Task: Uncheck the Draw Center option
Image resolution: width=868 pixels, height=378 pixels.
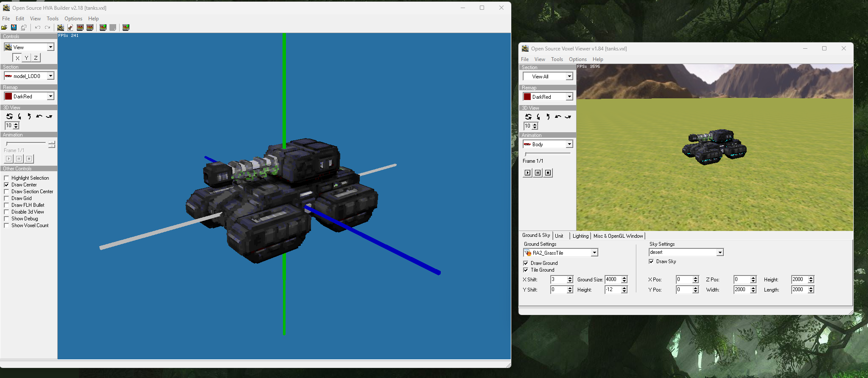Action: tap(6, 185)
